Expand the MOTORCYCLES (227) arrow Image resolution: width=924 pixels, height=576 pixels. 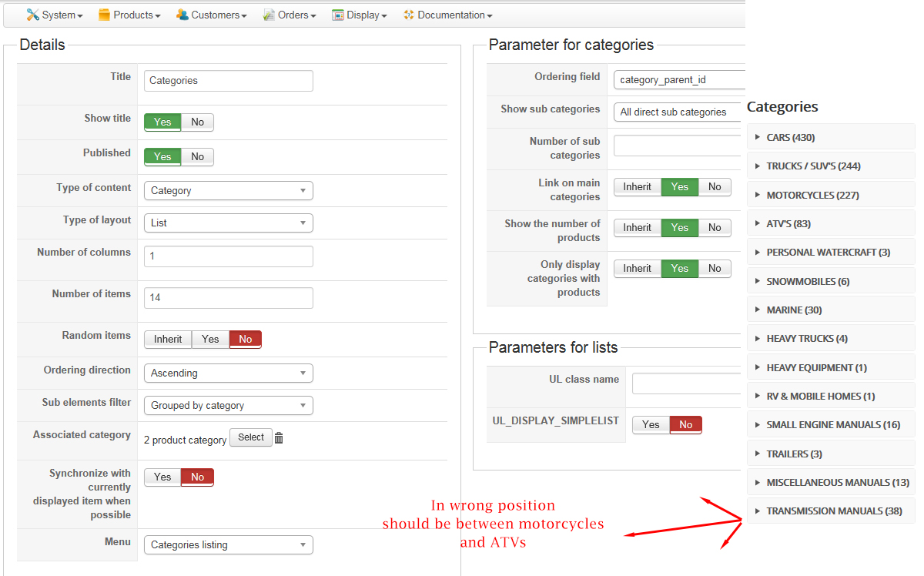click(x=757, y=196)
